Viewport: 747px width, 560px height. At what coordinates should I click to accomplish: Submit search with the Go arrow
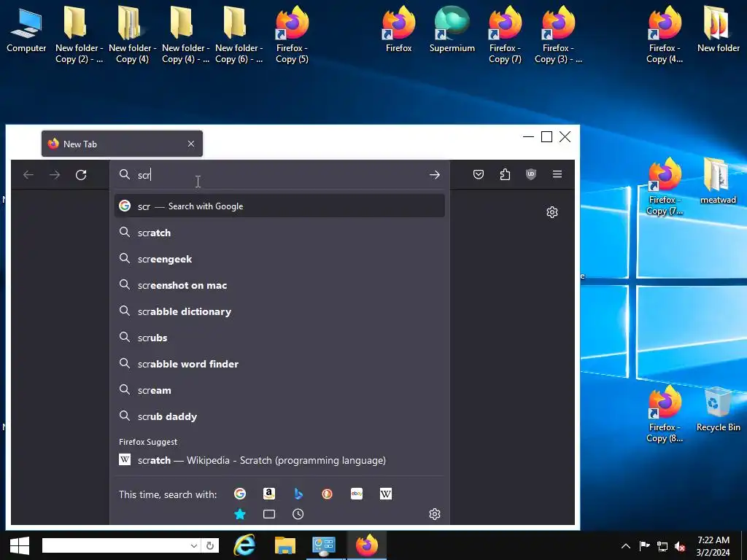click(435, 175)
